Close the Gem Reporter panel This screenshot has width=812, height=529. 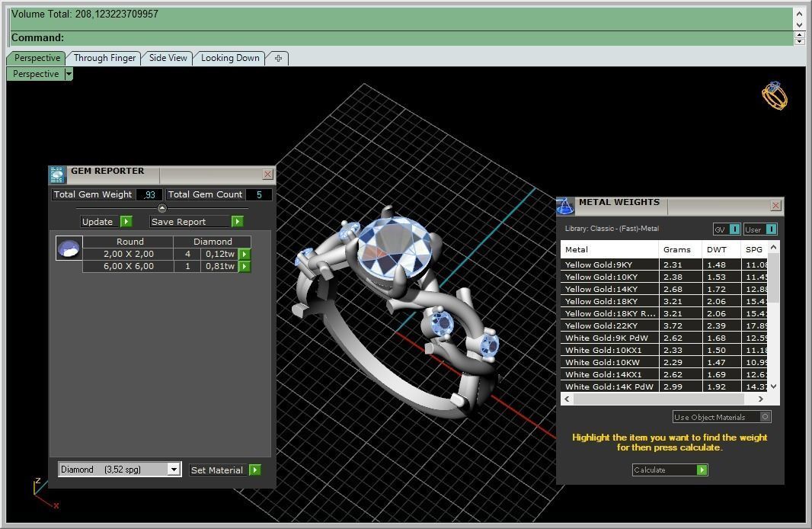click(267, 175)
